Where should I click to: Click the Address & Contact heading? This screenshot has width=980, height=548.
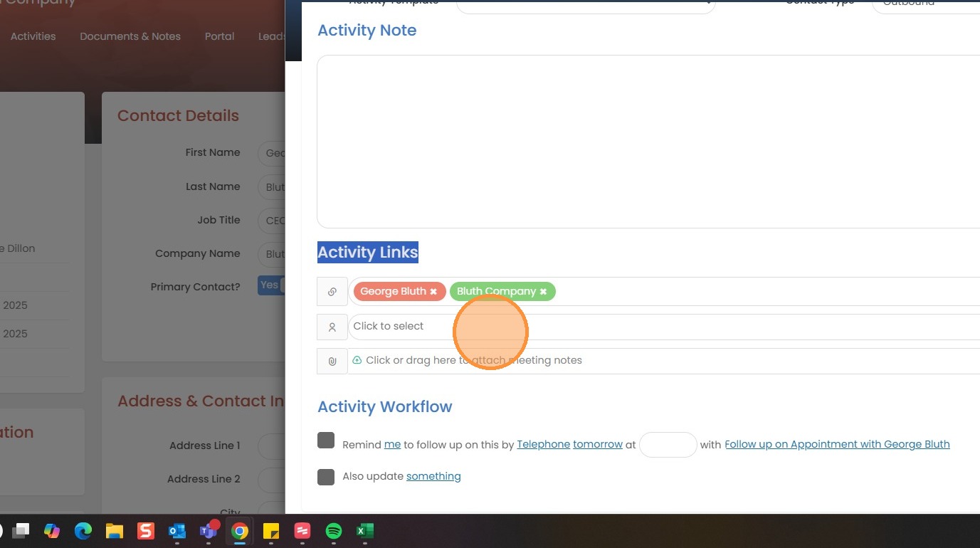coord(201,401)
